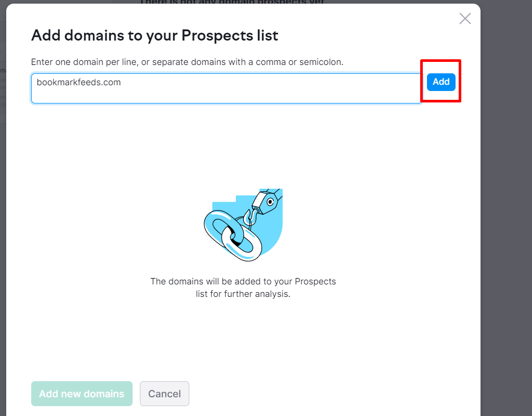Click the blue Add button
This screenshot has width=532, height=416.
click(x=440, y=82)
